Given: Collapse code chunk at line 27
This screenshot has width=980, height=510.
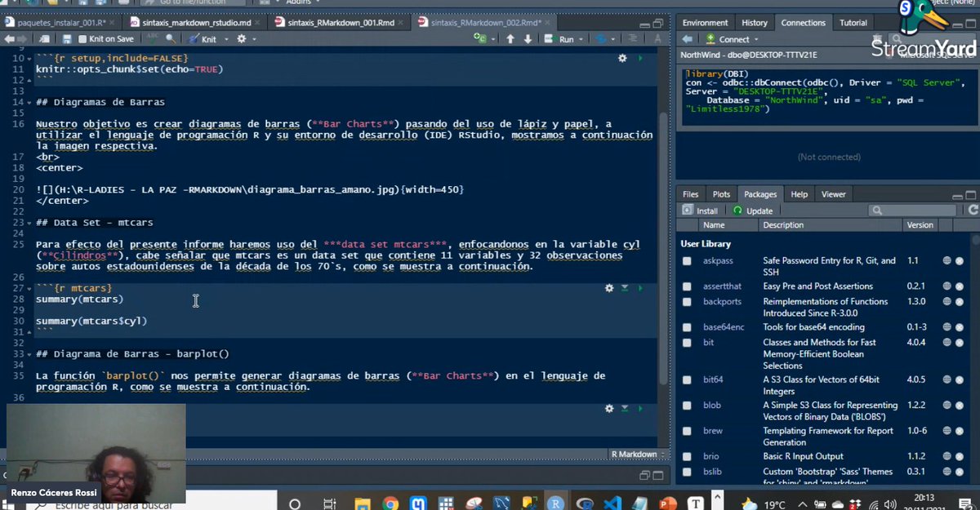Looking at the screenshot, I should tap(29, 288).
